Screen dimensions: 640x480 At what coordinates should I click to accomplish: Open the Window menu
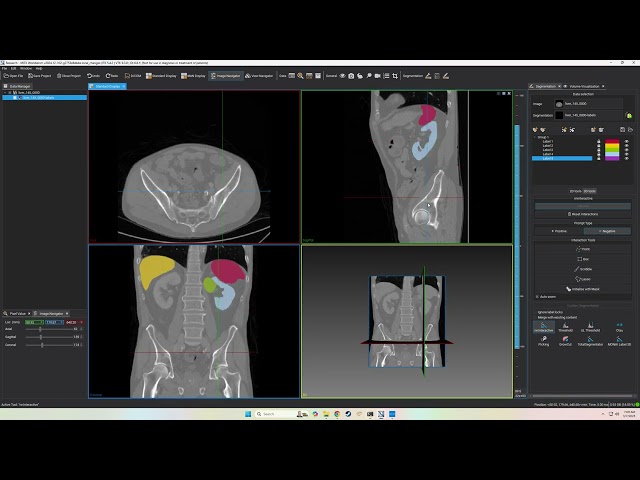coord(26,69)
